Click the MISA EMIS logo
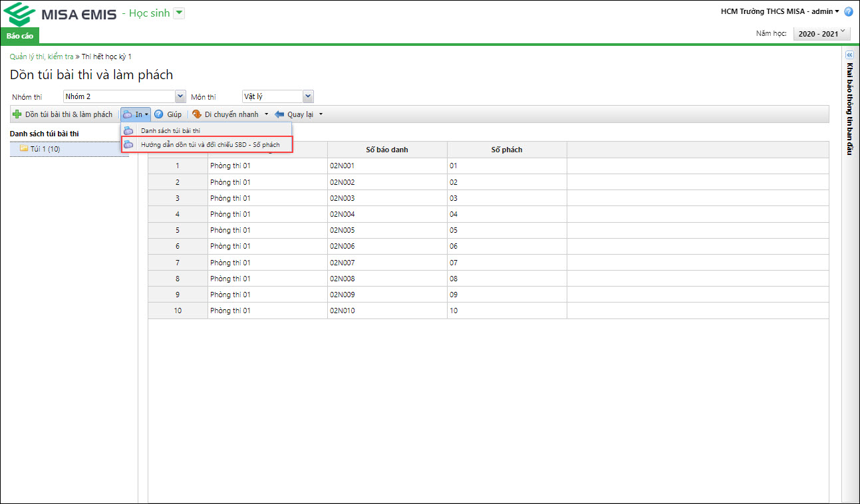 pyautogui.click(x=63, y=14)
